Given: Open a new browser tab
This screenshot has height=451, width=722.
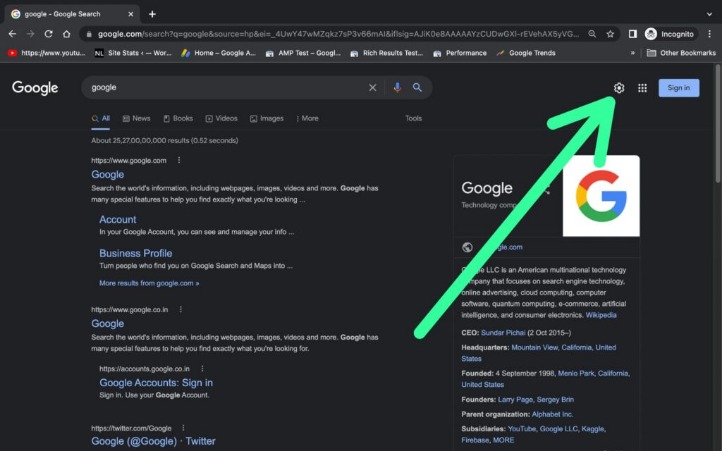Looking at the screenshot, I should point(152,14).
